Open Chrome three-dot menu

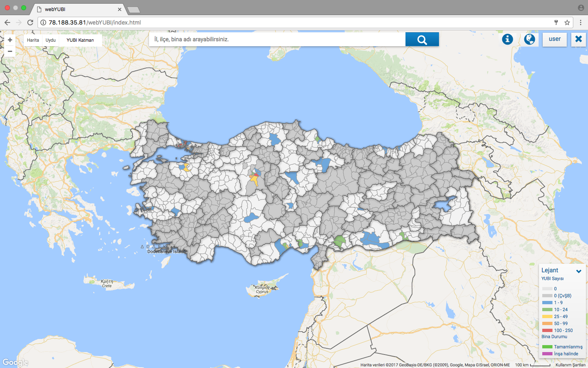pyautogui.click(x=581, y=22)
